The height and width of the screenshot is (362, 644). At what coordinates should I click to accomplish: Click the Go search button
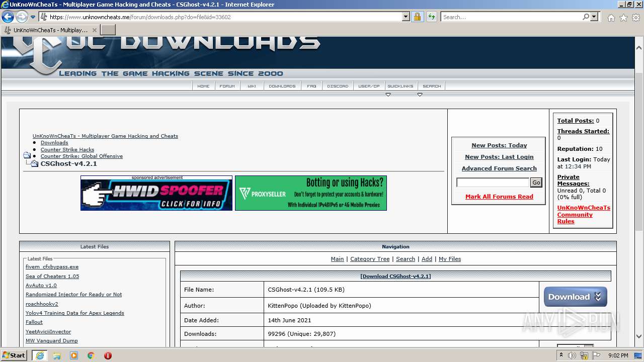click(x=536, y=183)
